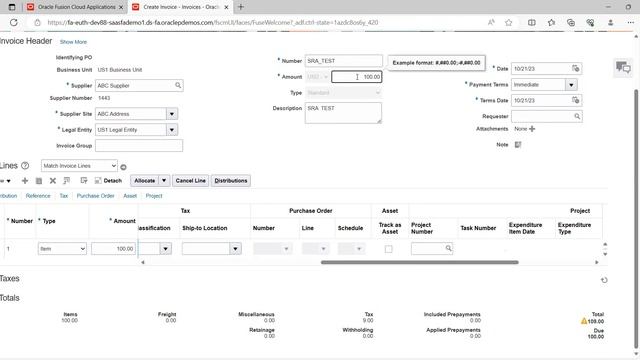640x360 pixels.
Task: Click the page vertical scrollbar
Action: tap(636, 218)
